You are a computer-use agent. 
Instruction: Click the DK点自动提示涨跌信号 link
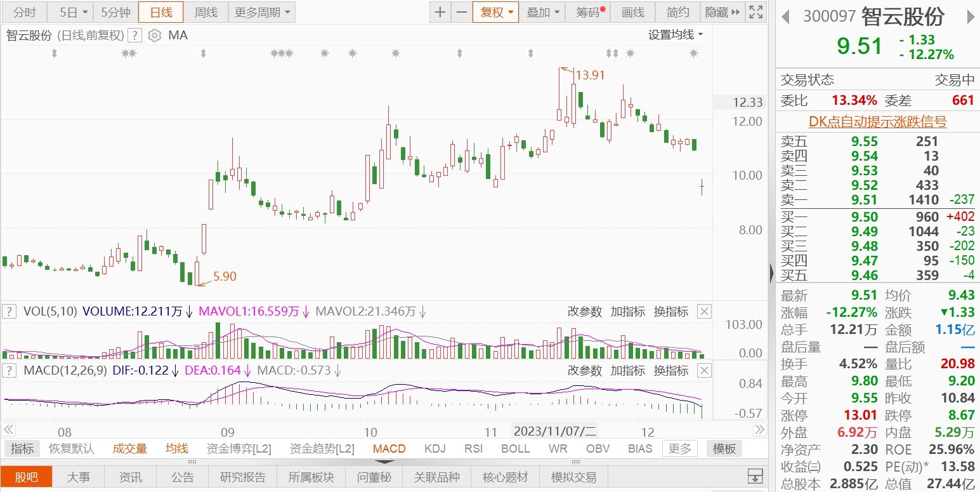[x=877, y=122]
